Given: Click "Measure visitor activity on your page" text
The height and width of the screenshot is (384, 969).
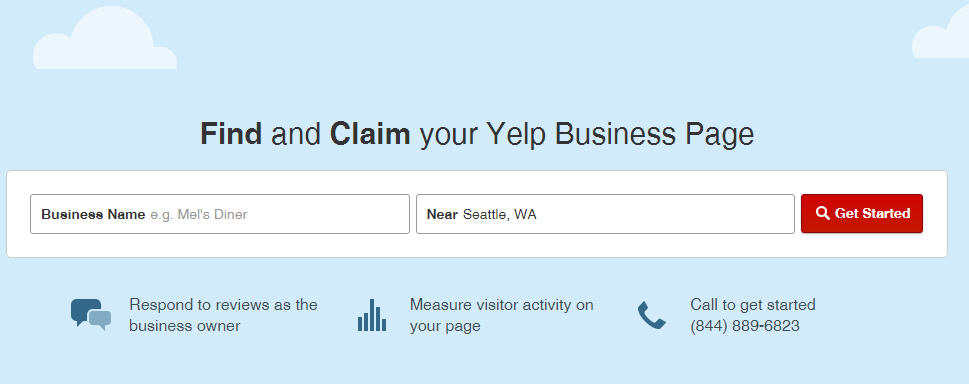Looking at the screenshot, I should [501, 315].
